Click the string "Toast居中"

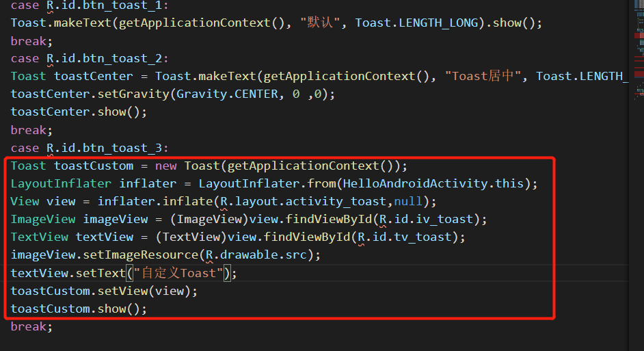(483, 77)
